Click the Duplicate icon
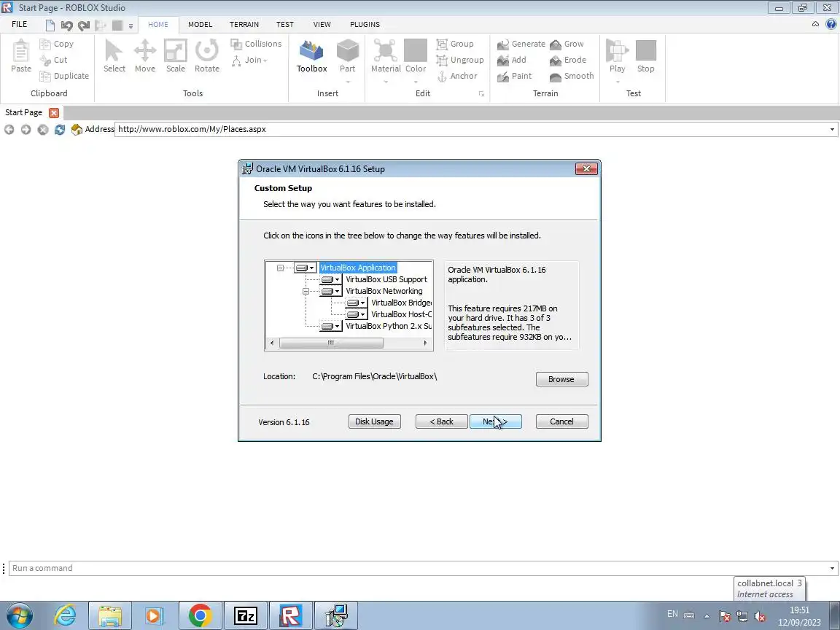This screenshot has width=840, height=630. [45, 76]
